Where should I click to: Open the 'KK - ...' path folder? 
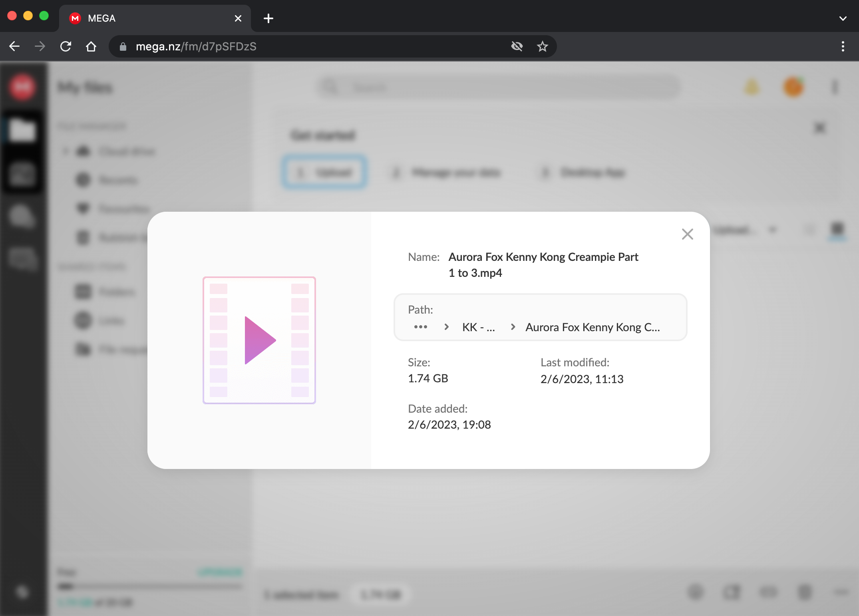coord(478,327)
